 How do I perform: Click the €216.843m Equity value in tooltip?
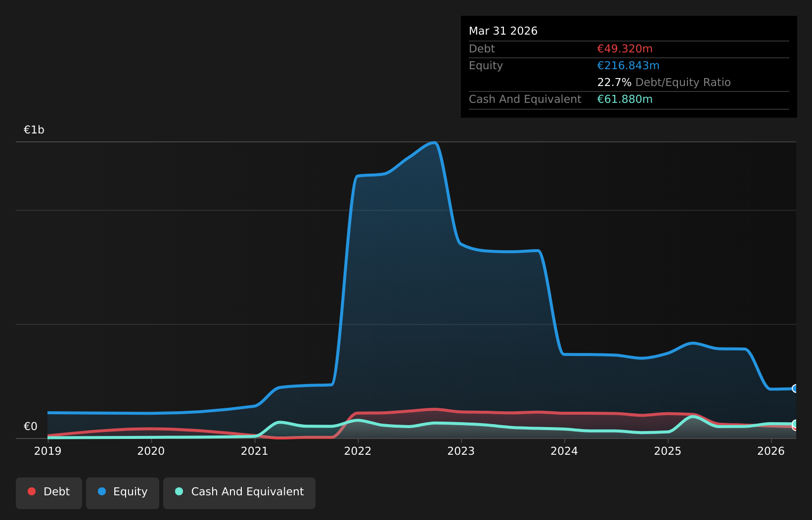[x=628, y=66]
